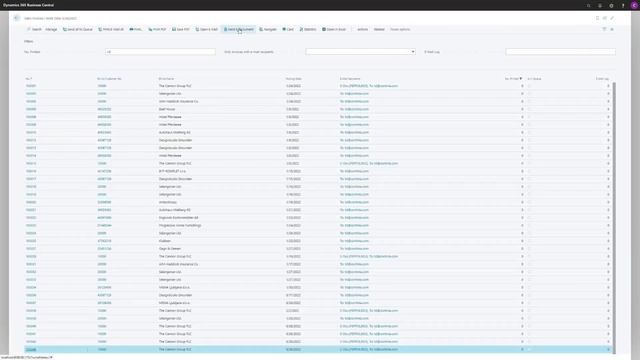Open the E-Mail Recipients column header menu
The height and width of the screenshot is (360, 640).
(x=350, y=79)
